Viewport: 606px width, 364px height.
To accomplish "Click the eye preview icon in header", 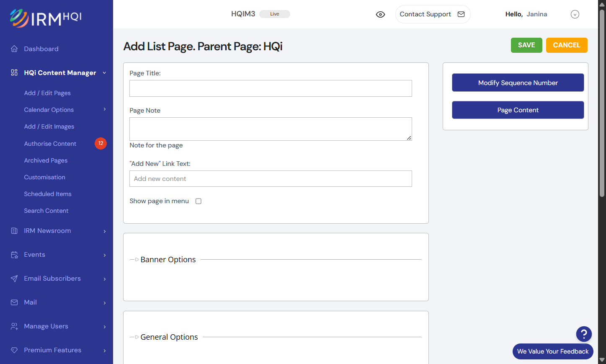I will tap(380, 14).
